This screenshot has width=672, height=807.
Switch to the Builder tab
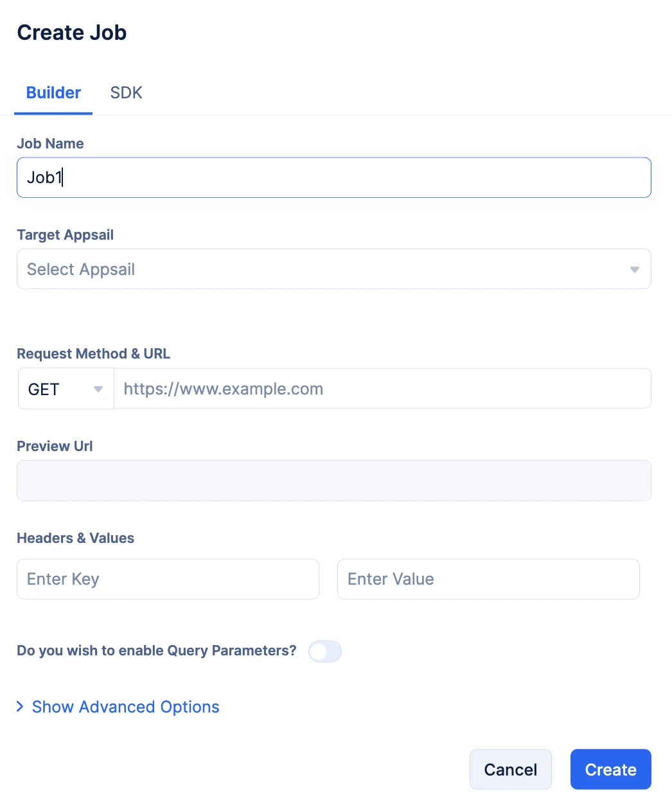coord(53,93)
